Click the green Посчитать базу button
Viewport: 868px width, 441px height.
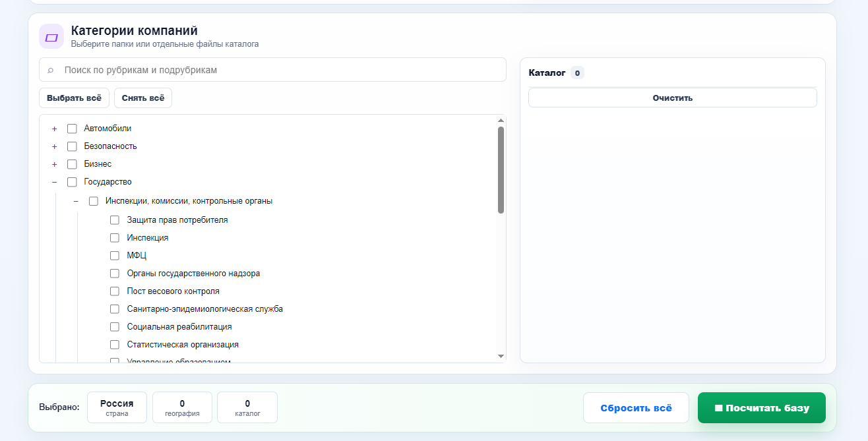tap(762, 408)
